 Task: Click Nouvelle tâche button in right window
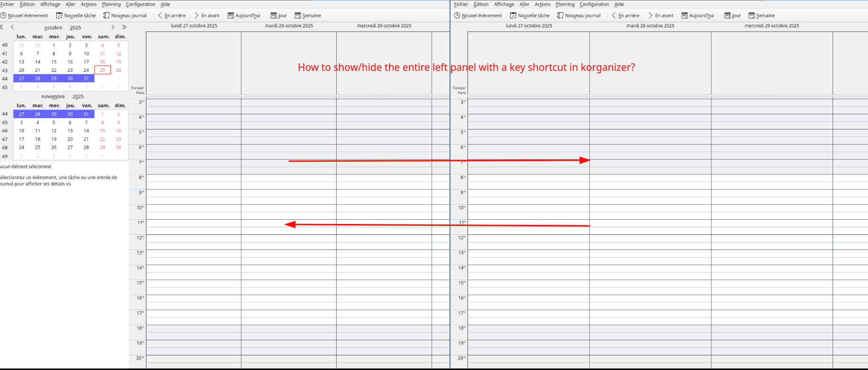[x=529, y=16]
